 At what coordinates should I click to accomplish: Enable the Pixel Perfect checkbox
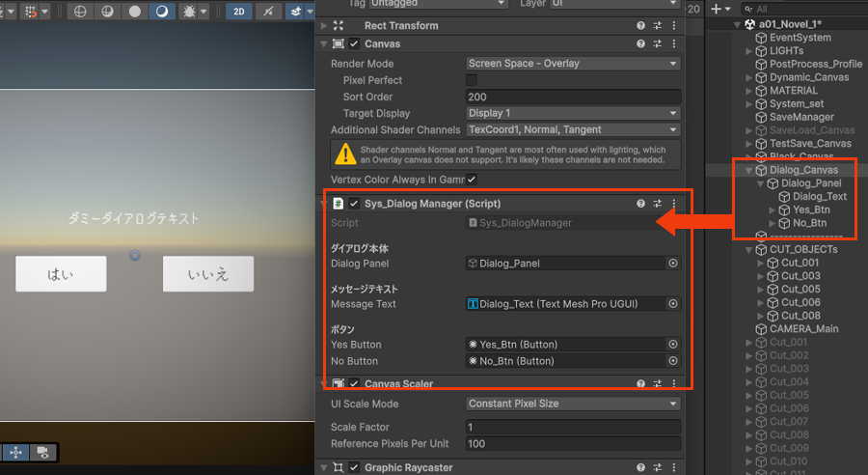click(x=472, y=80)
